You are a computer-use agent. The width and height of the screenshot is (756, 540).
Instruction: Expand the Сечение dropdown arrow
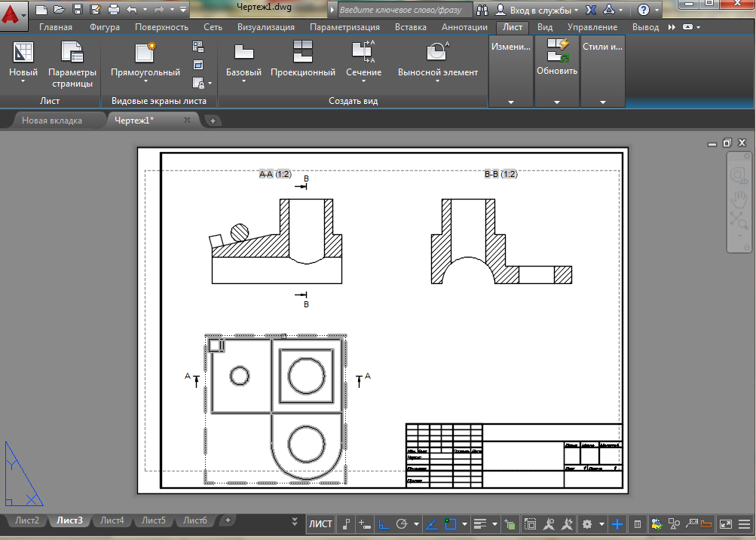click(363, 81)
